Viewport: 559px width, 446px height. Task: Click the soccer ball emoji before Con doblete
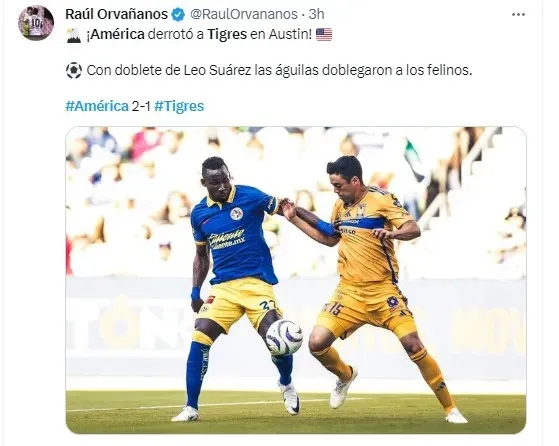[x=74, y=70]
